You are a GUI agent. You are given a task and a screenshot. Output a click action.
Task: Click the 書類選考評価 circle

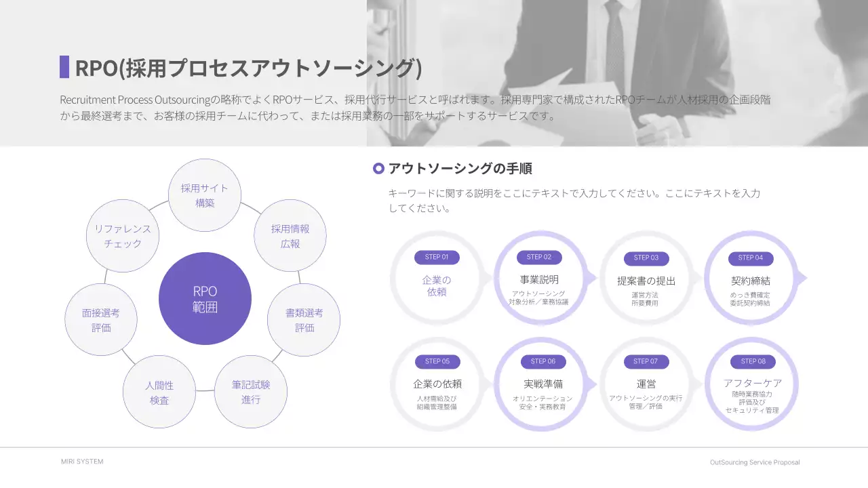pyautogui.click(x=304, y=319)
